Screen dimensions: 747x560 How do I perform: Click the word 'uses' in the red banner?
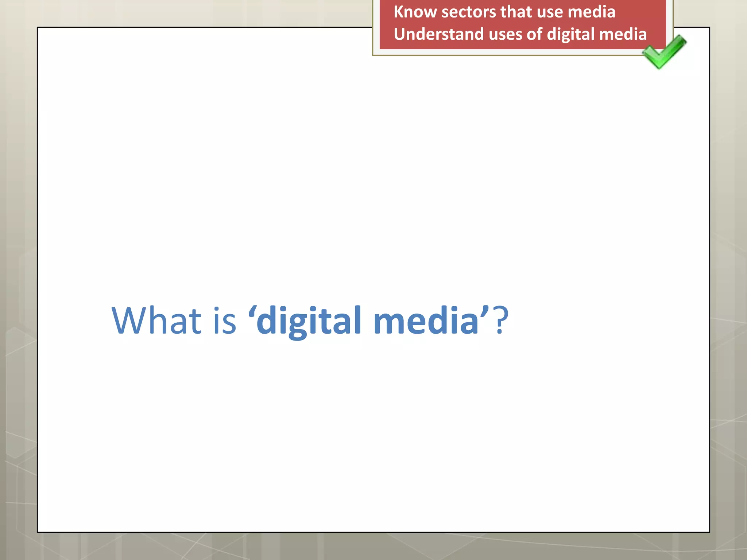[x=505, y=34]
